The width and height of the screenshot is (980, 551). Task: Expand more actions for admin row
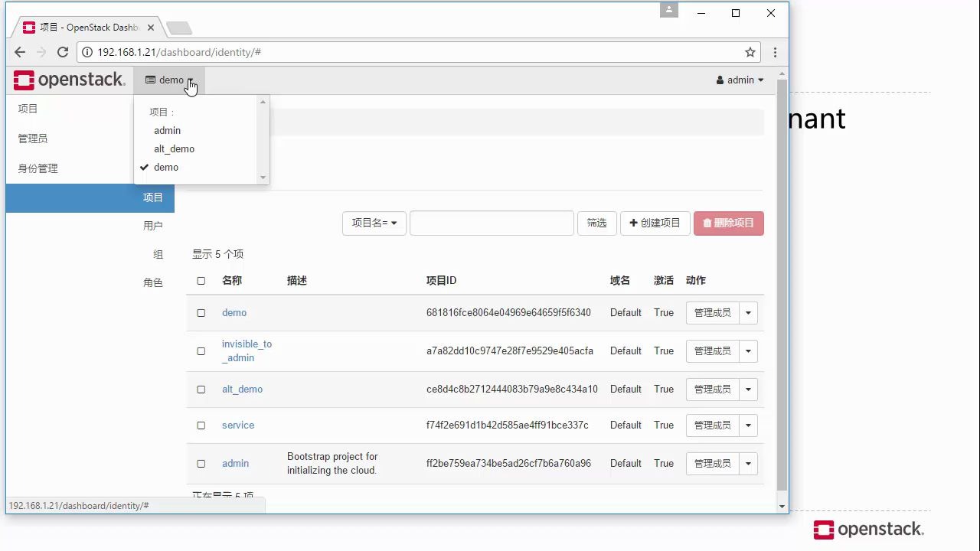(748, 463)
